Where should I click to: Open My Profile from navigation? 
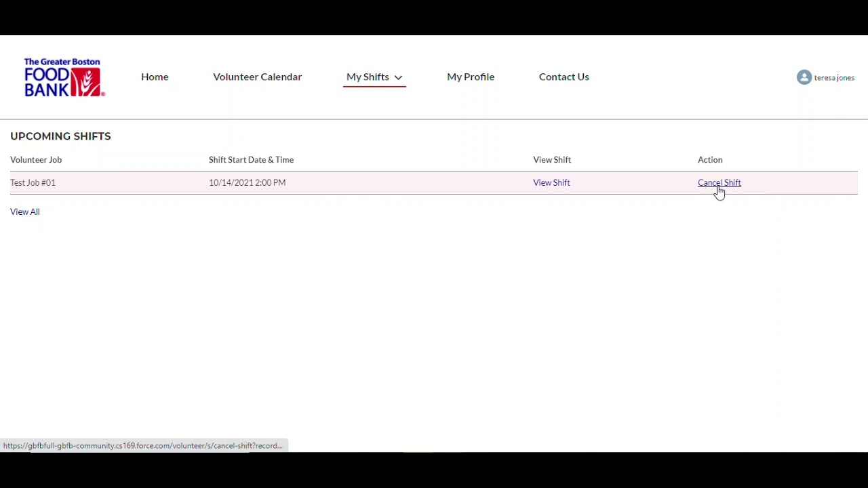tap(471, 77)
